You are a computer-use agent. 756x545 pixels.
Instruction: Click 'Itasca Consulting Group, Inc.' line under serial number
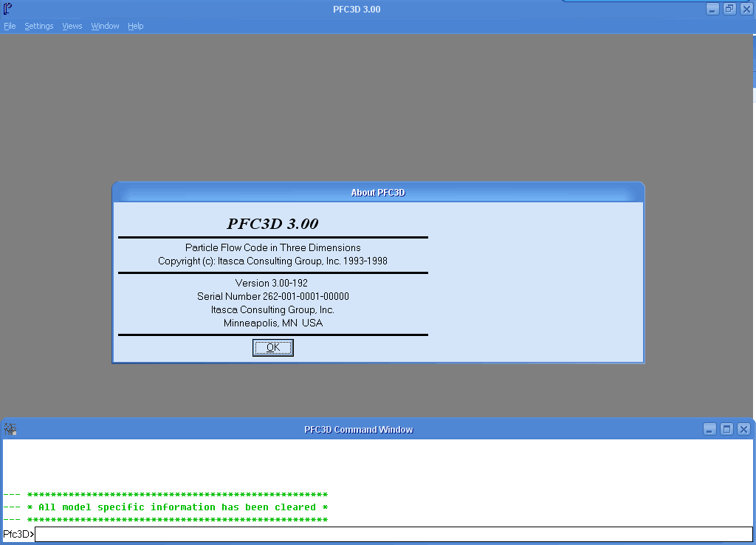coord(273,309)
